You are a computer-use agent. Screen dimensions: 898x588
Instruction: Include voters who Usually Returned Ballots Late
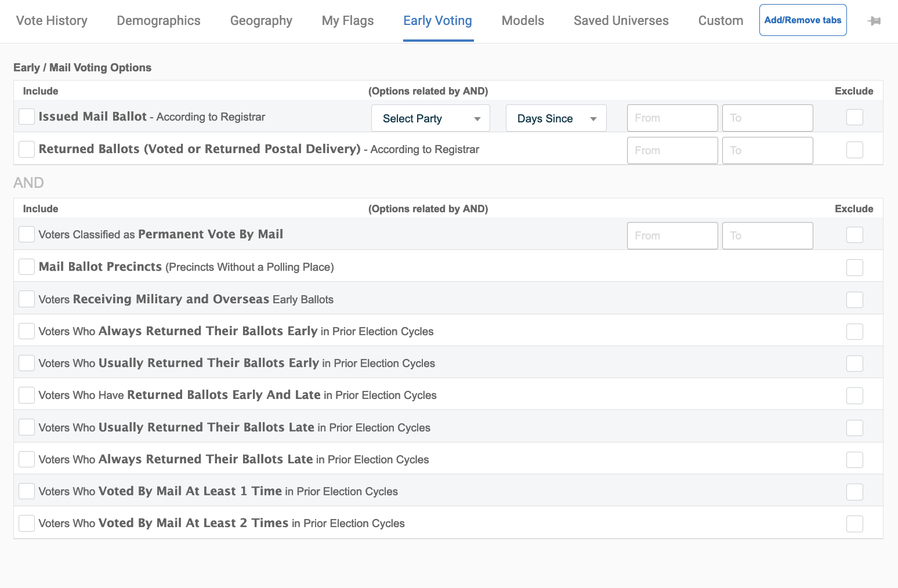click(27, 427)
